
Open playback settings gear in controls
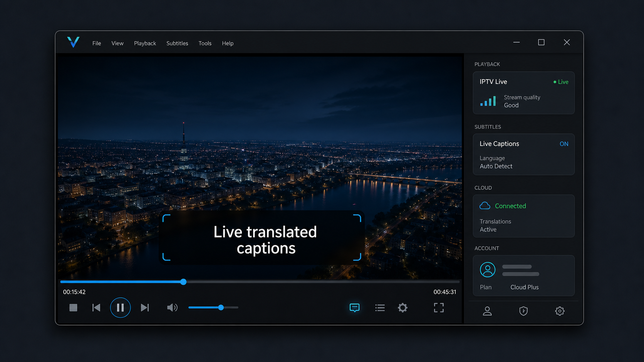click(402, 308)
